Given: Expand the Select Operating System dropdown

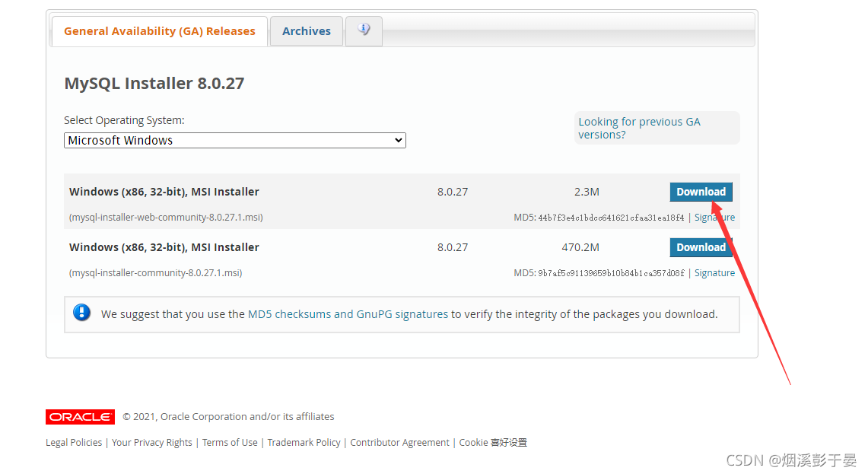Looking at the screenshot, I should pyautogui.click(x=235, y=141).
